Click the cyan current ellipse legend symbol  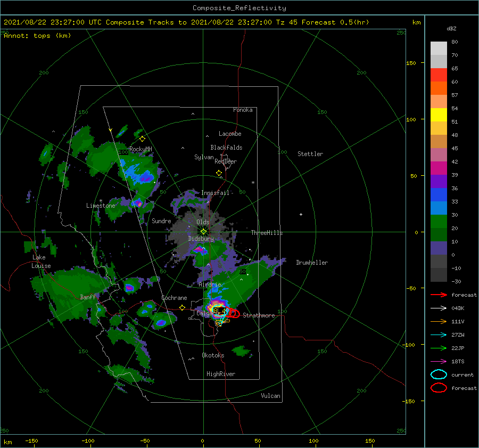click(x=439, y=374)
